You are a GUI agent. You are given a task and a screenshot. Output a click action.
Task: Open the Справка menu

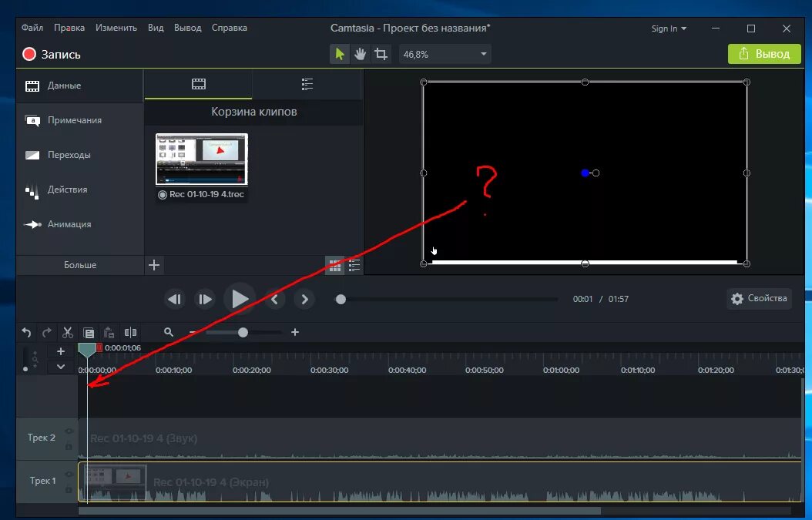(x=230, y=28)
